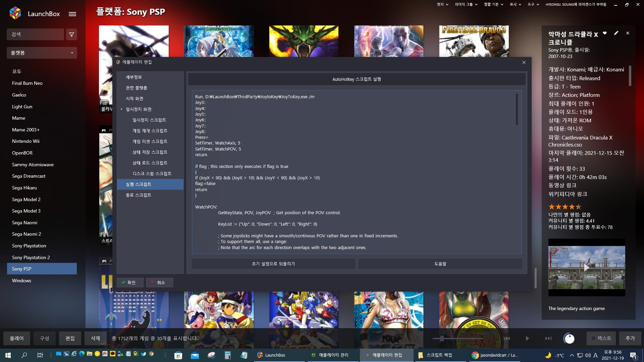Open the LaunchBox hamburger menu
The height and width of the screenshot is (362, 644).
click(72, 14)
